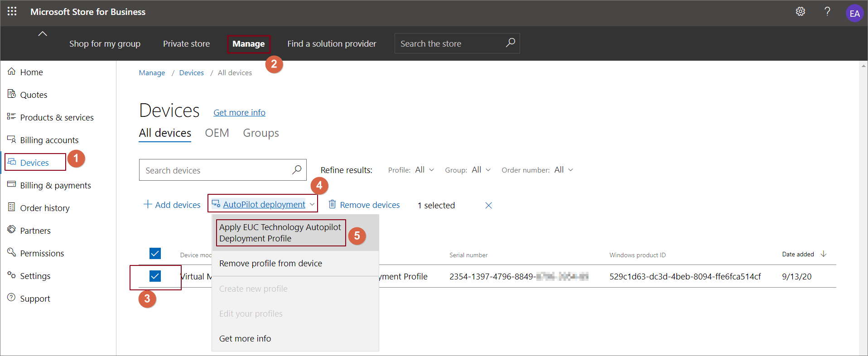
Task: Select Edit your profiles menu entry
Action: pyautogui.click(x=295, y=314)
